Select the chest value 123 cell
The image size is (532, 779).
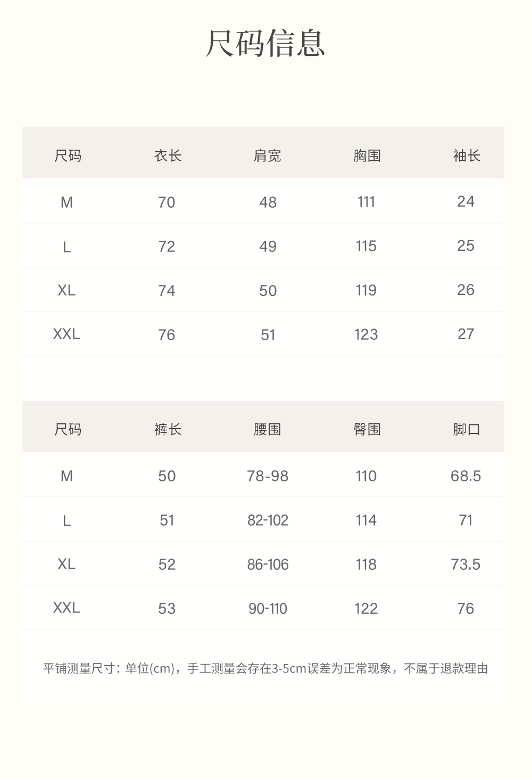(x=366, y=334)
